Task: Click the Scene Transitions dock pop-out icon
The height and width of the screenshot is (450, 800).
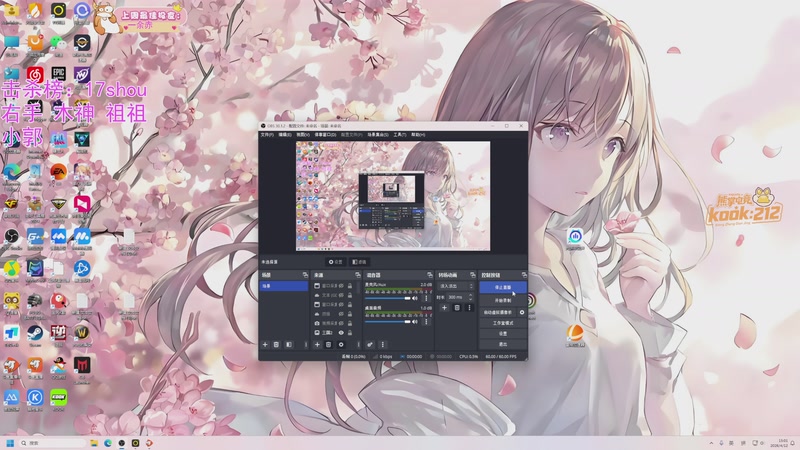Action: 472,275
